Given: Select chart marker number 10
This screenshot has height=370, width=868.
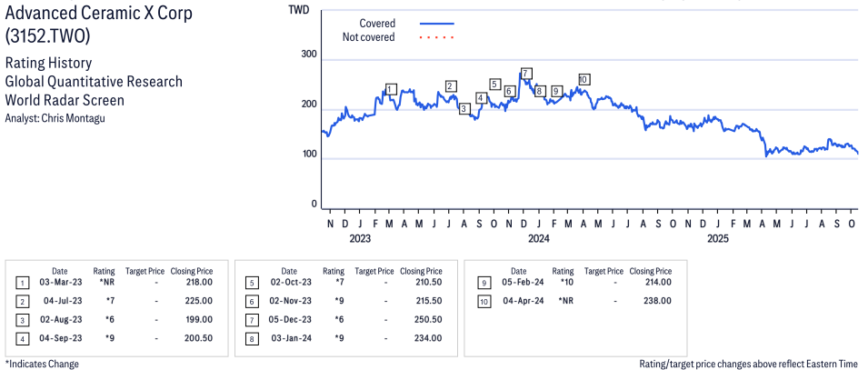Looking at the screenshot, I should point(584,80).
